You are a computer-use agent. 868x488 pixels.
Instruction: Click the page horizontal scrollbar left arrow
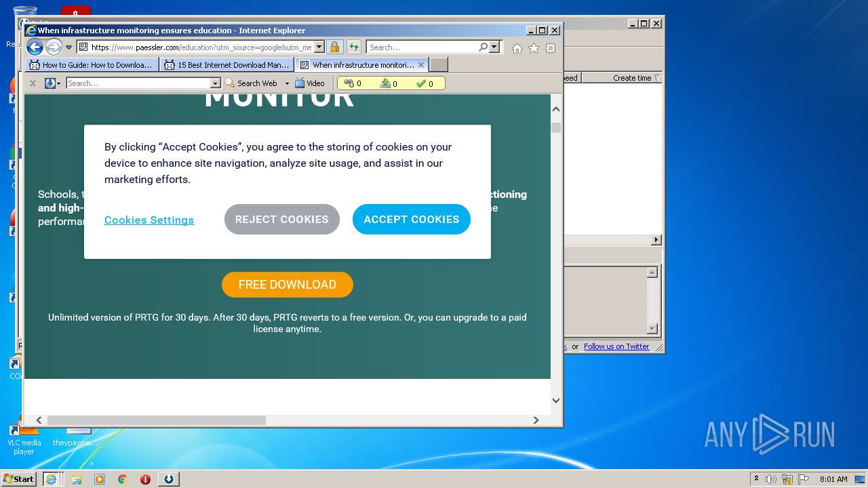[x=39, y=420]
